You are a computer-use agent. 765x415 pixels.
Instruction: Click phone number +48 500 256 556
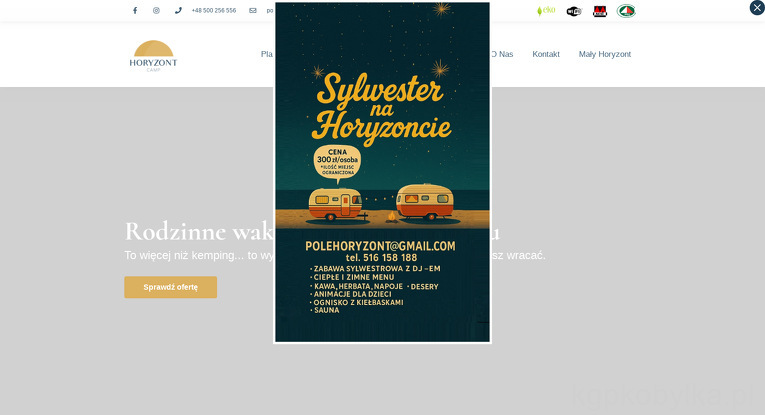(x=214, y=11)
